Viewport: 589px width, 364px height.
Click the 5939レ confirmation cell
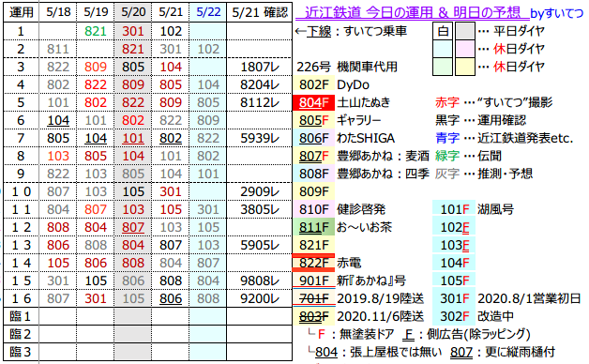(260, 138)
